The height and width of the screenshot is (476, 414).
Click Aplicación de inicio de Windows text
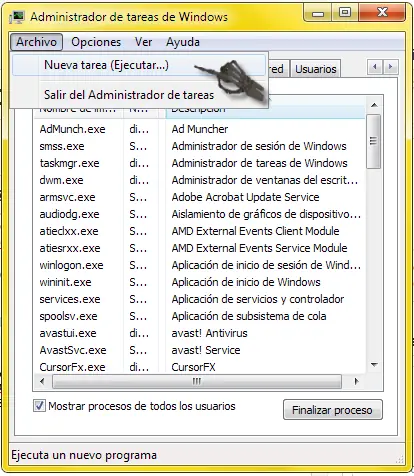point(246,282)
